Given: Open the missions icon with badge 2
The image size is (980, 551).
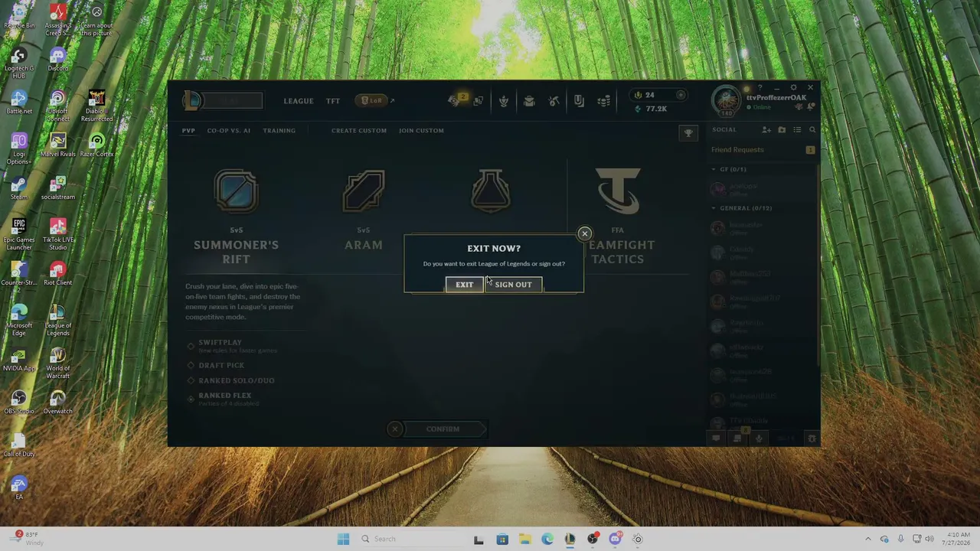Looking at the screenshot, I should click(457, 100).
